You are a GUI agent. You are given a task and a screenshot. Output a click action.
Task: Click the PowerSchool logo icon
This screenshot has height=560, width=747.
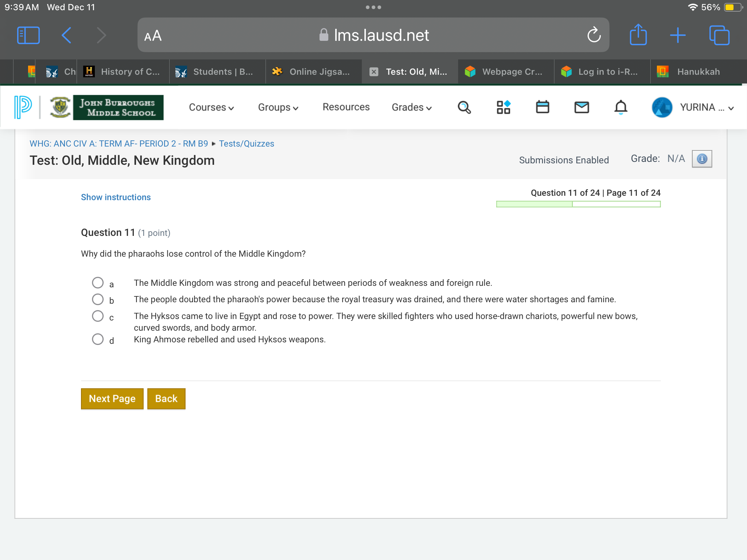coord(23,107)
